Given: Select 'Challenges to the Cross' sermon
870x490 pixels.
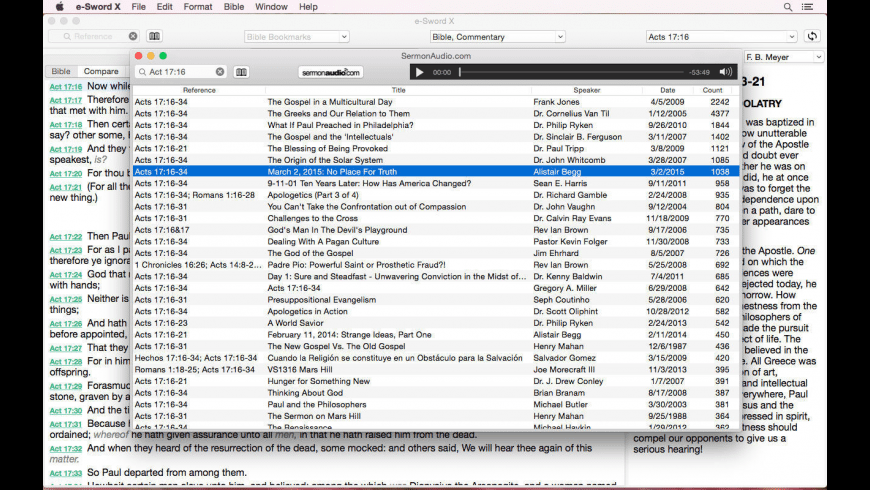Looking at the screenshot, I should pyautogui.click(x=436, y=219).
